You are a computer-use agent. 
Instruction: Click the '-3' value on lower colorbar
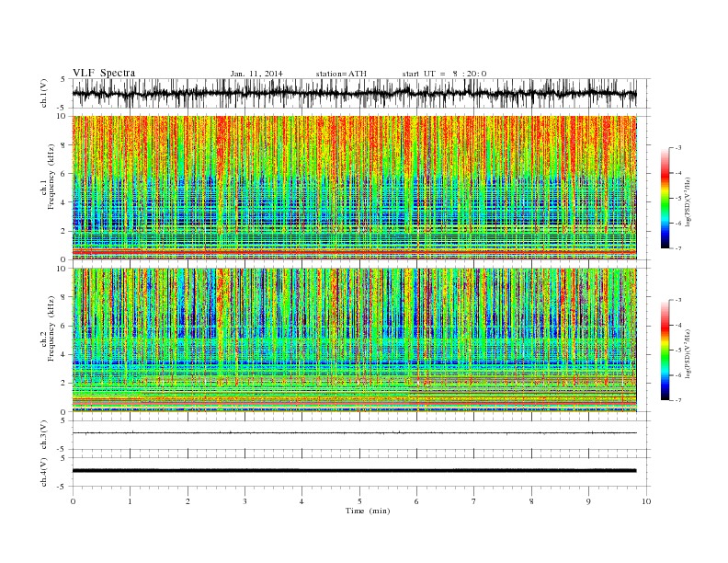678,300
